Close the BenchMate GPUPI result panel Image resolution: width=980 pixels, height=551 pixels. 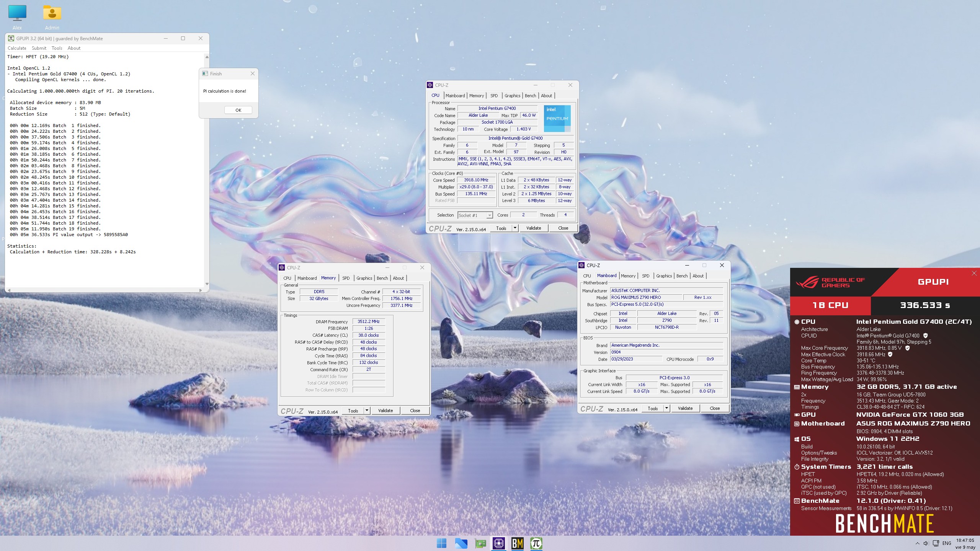pyautogui.click(x=974, y=273)
